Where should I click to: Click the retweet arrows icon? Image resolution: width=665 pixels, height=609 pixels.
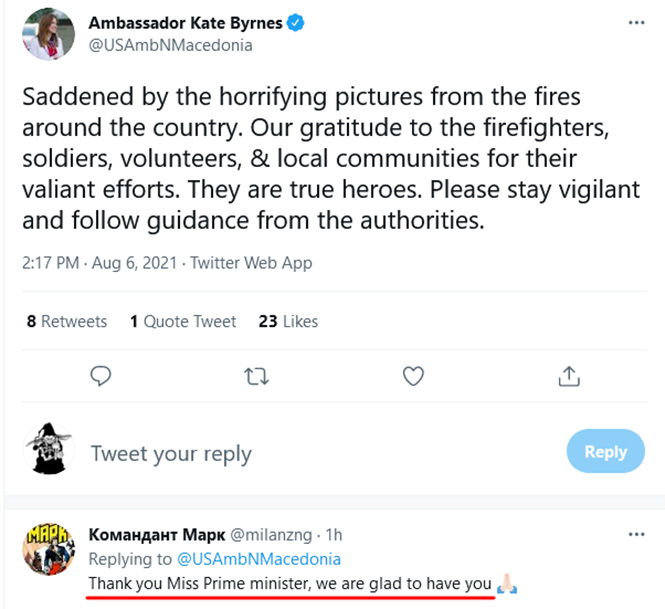256,376
